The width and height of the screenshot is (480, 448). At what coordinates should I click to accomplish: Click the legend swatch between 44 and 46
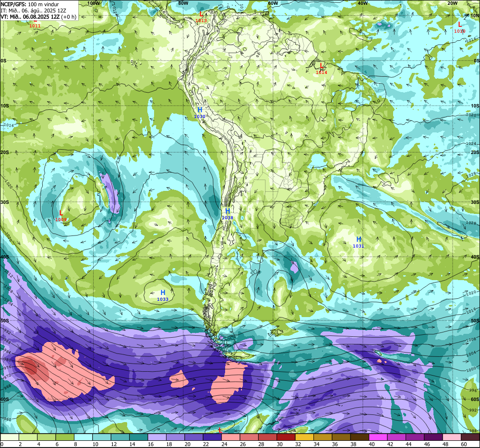(x=415, y=437)
